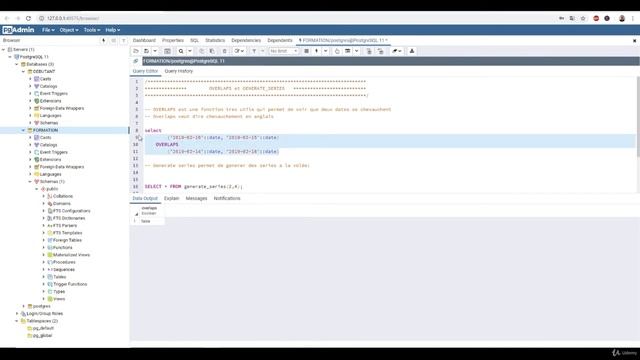Collapse the Servers (1) tree node
The image size is (640, 360).
point(4,49)
